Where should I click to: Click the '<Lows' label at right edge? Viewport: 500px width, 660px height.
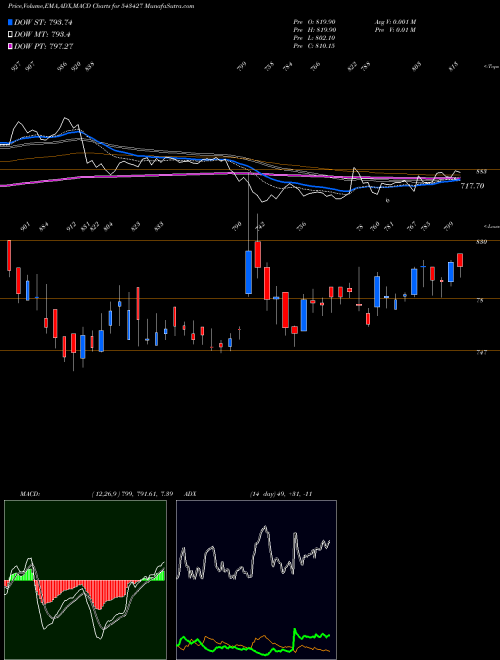491,226
